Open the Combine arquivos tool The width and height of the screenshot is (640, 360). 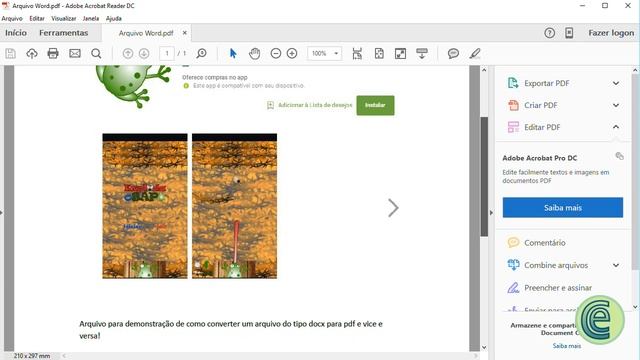click(x=556, y=265)
